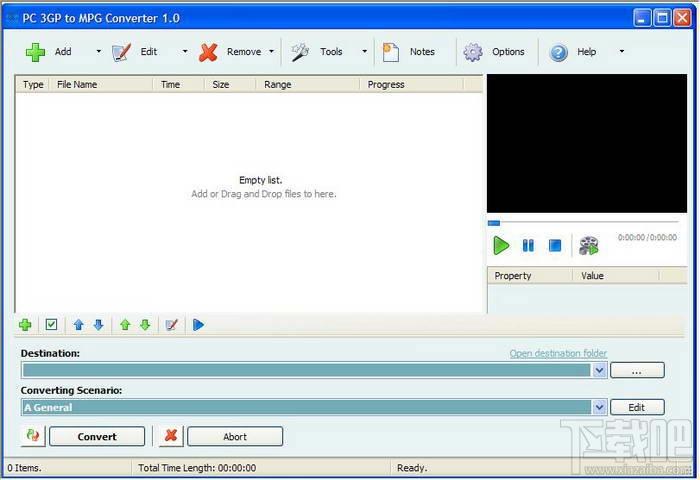Click the "Ready." status text
The width and height of the screenshot is (700, 480).
pos(412,468)
